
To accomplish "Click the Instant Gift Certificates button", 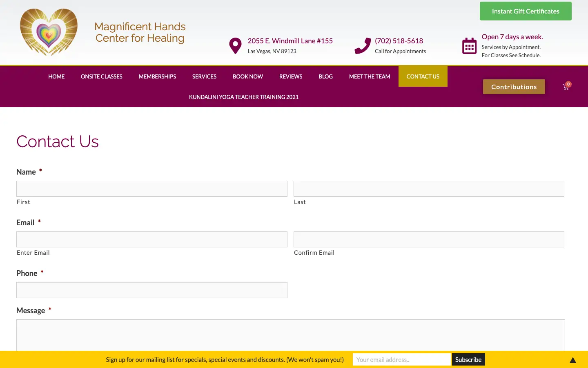I will tap(525, 11).
